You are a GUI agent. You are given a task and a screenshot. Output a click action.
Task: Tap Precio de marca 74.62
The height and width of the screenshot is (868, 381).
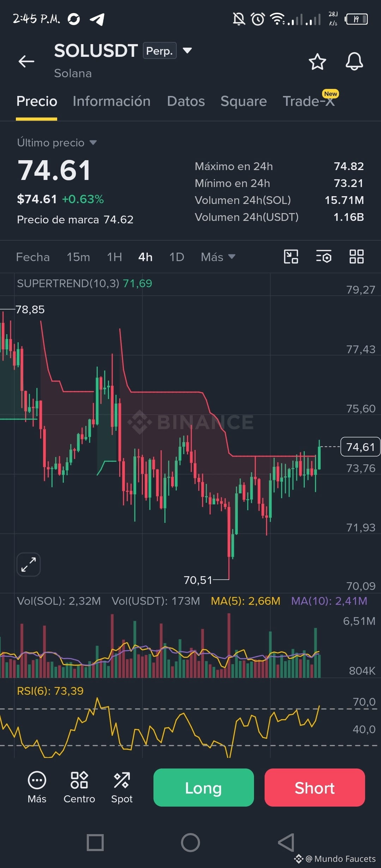click(x=75, y=219)
